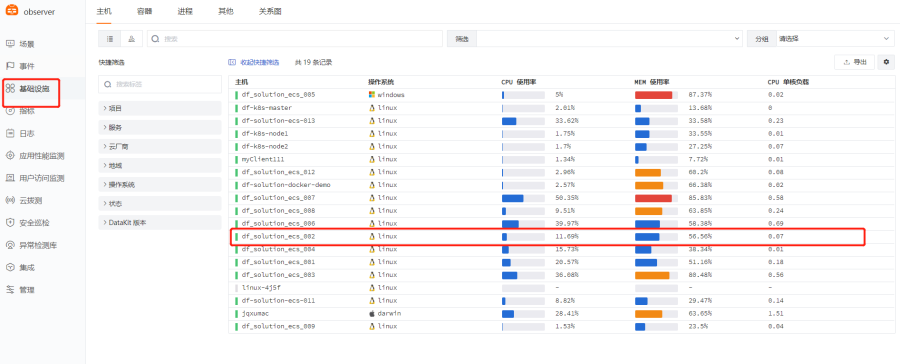
Task: Open host df-k8s-node2
Action: tap(265, 146)
